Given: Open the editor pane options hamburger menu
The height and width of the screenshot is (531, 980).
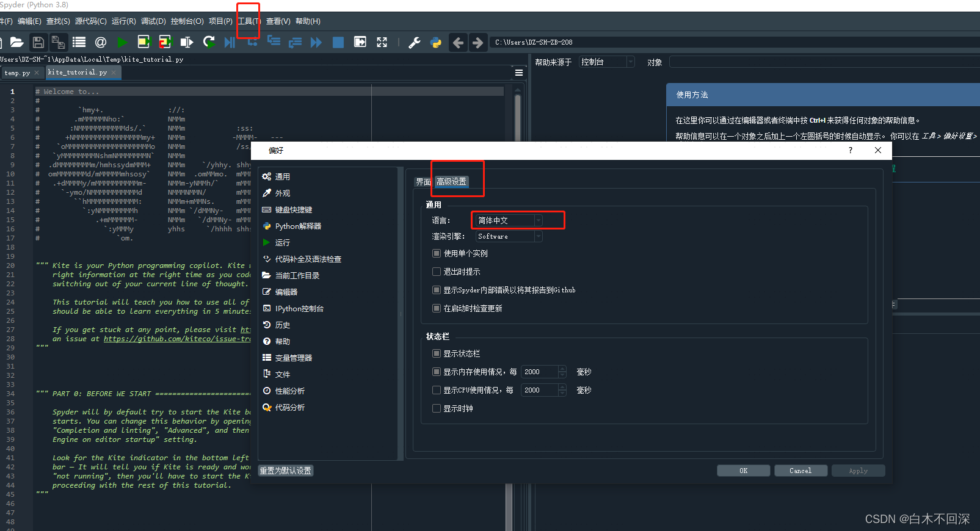Looking at the screenshot, I should 519,73.
